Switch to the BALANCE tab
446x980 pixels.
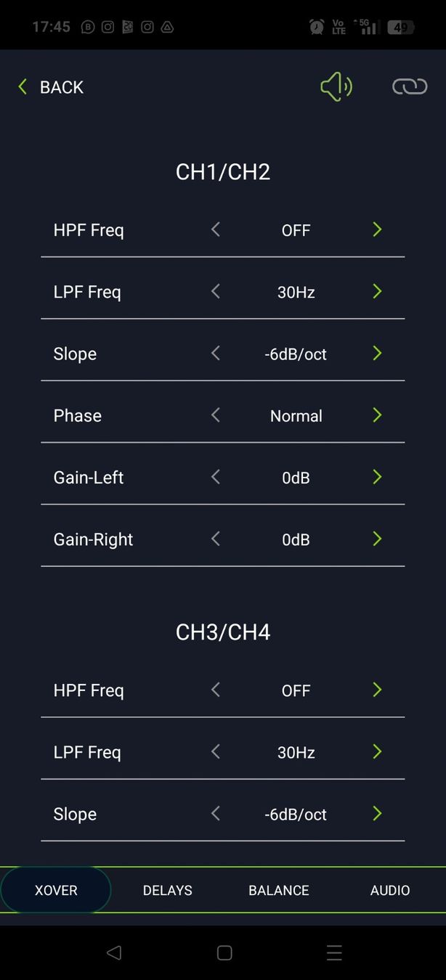(279, 890)
